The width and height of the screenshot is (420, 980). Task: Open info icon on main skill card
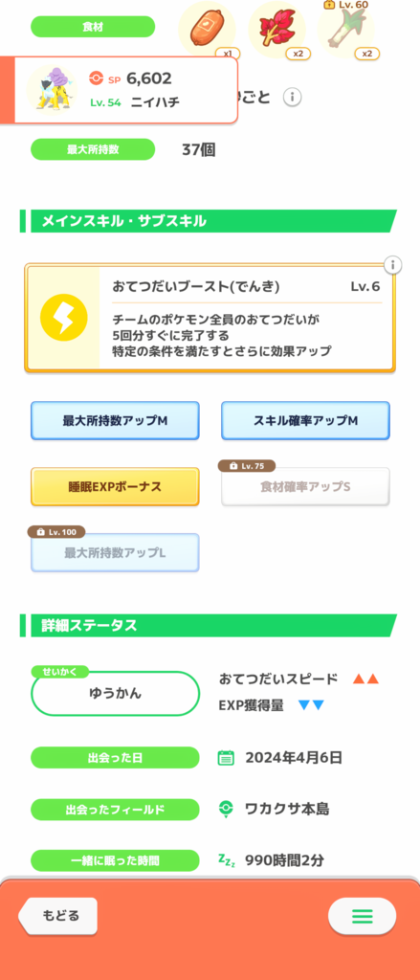click(x=392, y=265)
